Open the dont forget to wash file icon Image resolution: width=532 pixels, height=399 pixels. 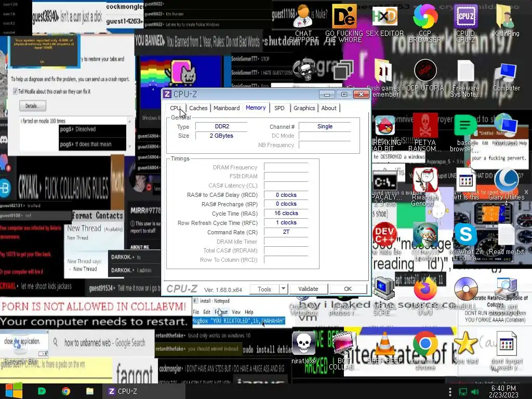[506, 343]
